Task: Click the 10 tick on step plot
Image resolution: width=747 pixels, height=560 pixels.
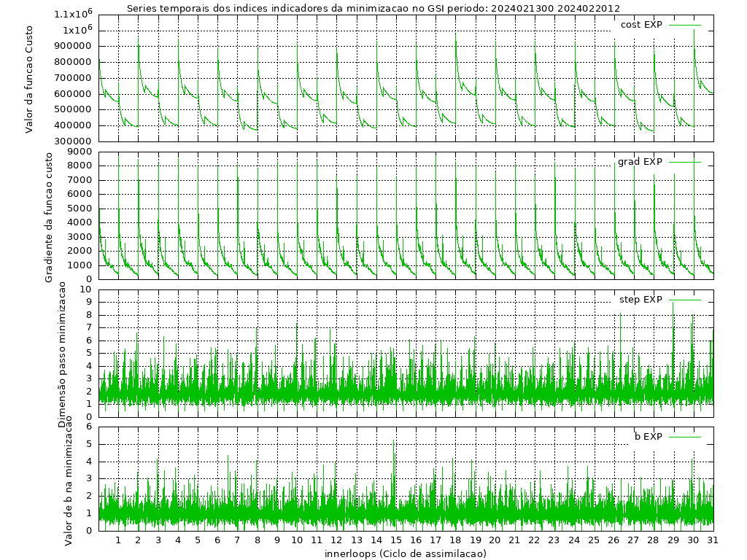Action: pos(87,289)
